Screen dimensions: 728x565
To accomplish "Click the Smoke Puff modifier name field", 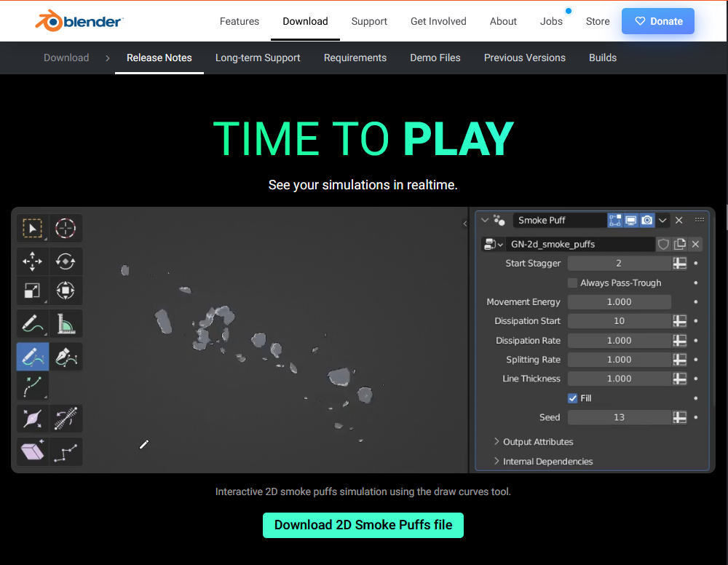I will tap(559, 220).
